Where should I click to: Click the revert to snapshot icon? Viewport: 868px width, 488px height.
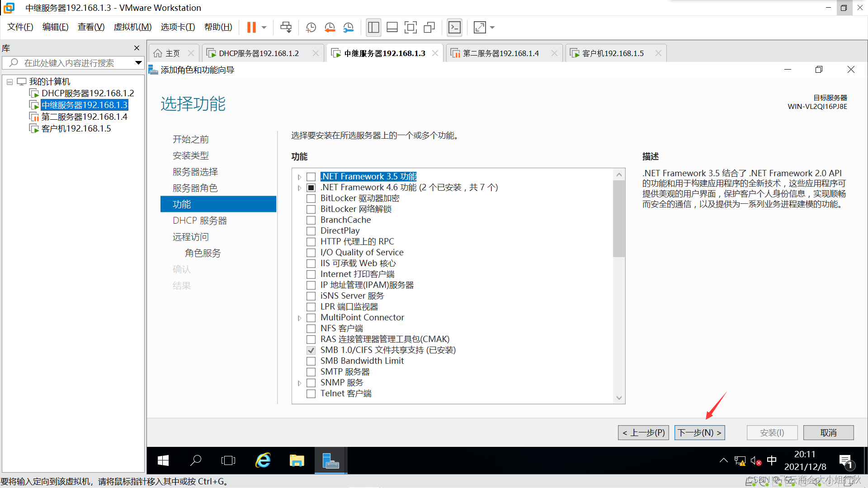(x=330, y=28)
